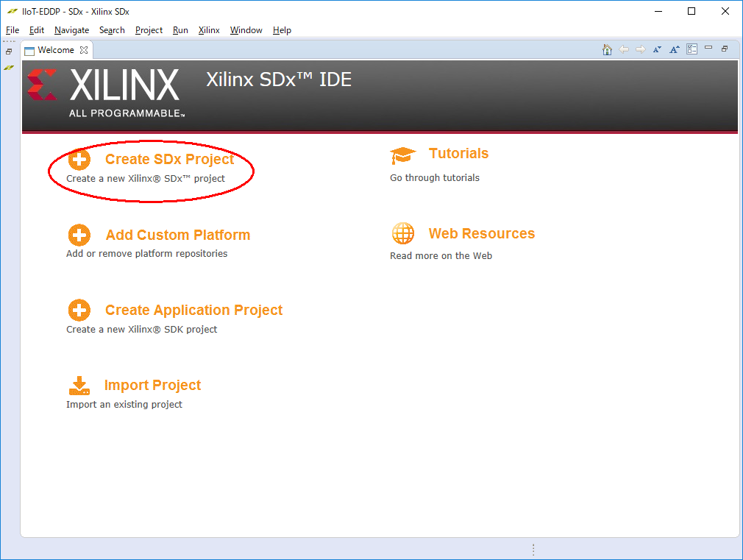743x560 pixels.
Task: Click the Add Custom Platform plus icon
Action: 79,235
